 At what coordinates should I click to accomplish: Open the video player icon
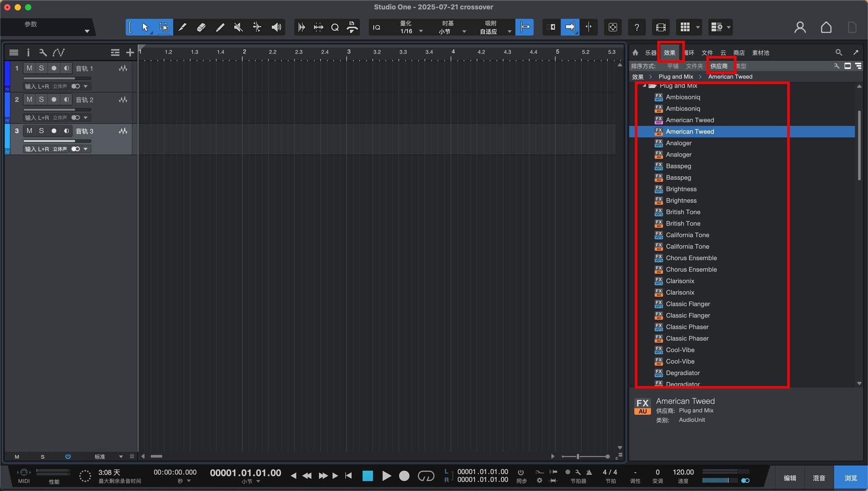[660, 27]
